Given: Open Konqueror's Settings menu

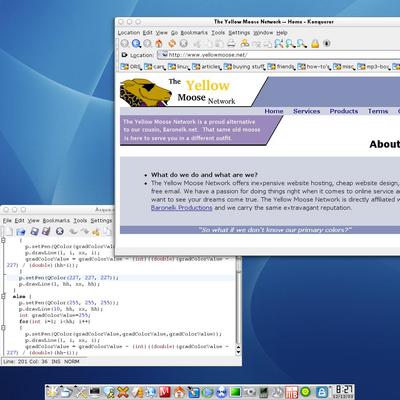Looking at the screenshot, I should click(x=239, y=33).
